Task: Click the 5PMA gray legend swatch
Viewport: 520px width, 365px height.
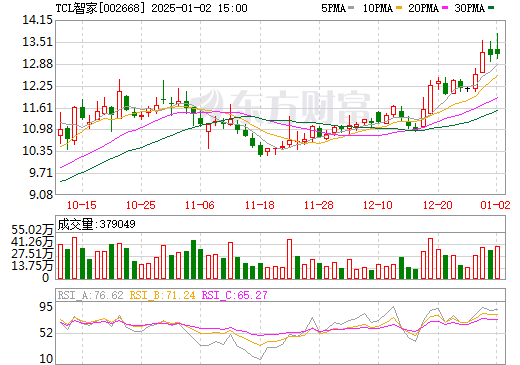Action: tap(351, 8)
